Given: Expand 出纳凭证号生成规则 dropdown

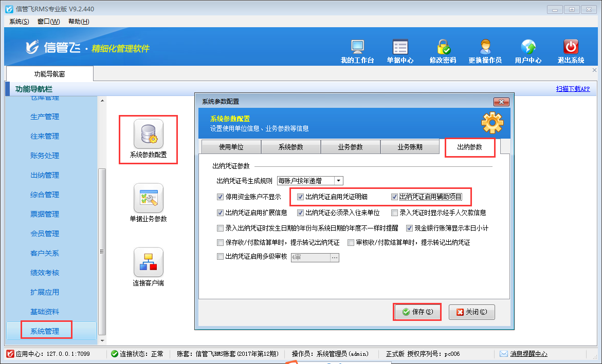Looking at the screenshot, I should point(338,181).
